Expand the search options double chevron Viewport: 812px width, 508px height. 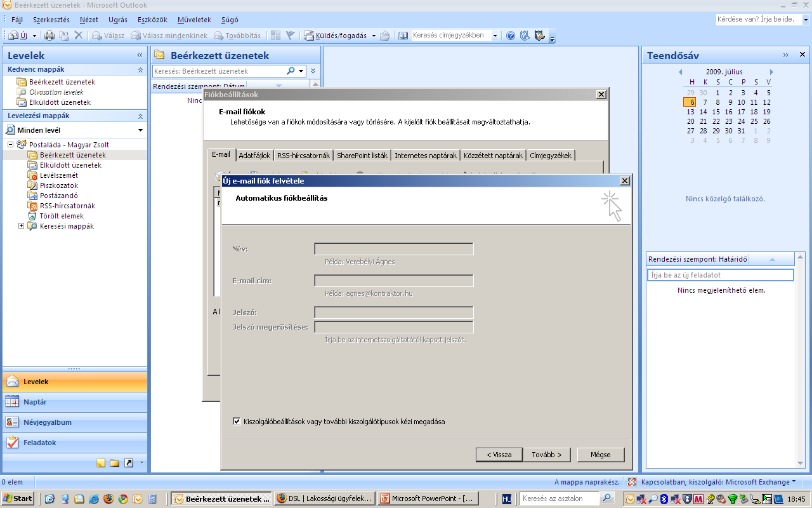(313, 71)
